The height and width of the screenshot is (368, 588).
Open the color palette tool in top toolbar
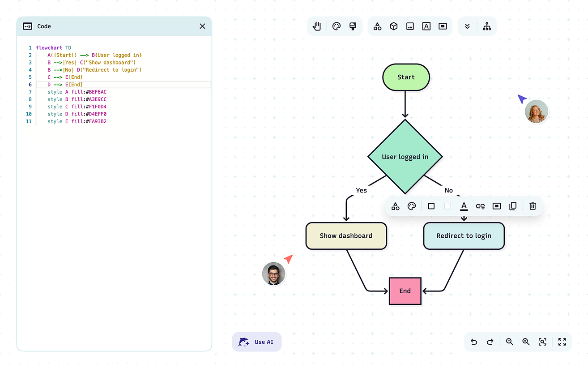coord(337,26)
